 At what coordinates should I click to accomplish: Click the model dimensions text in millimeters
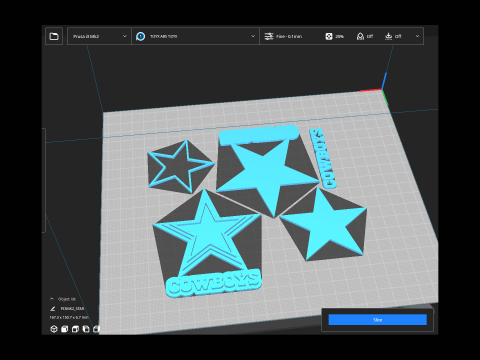pos(69,318)
